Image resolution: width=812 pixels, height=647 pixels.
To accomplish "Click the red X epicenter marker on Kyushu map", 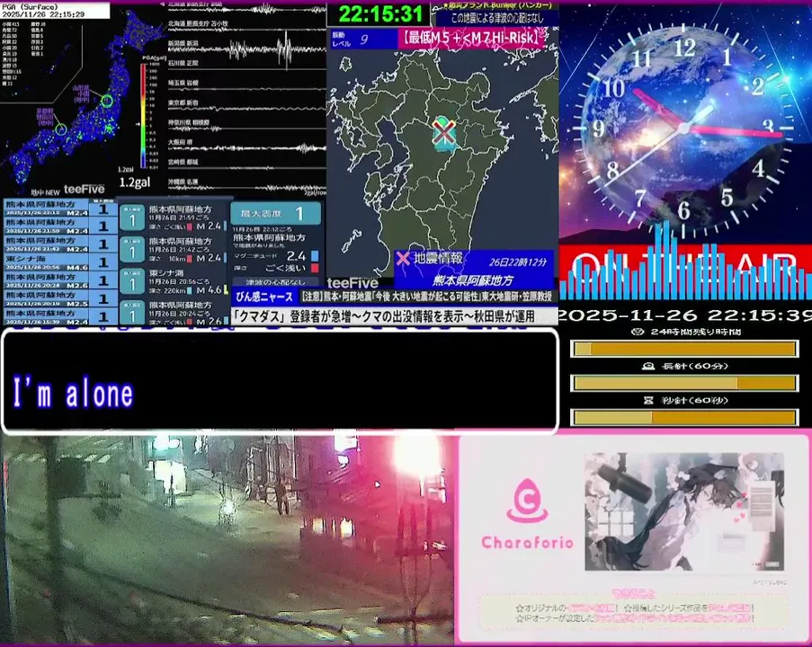I will tap(444, 132).
